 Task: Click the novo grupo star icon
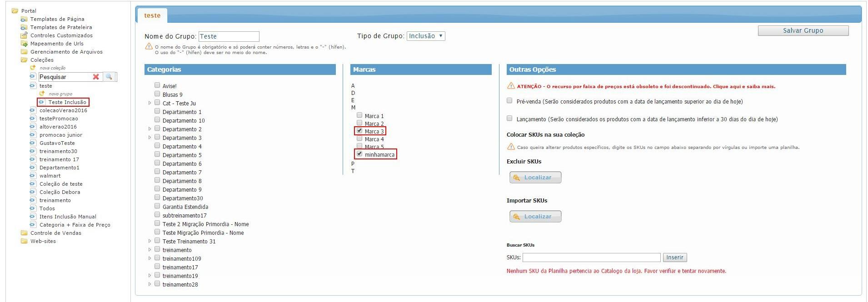tap(42, 94)
